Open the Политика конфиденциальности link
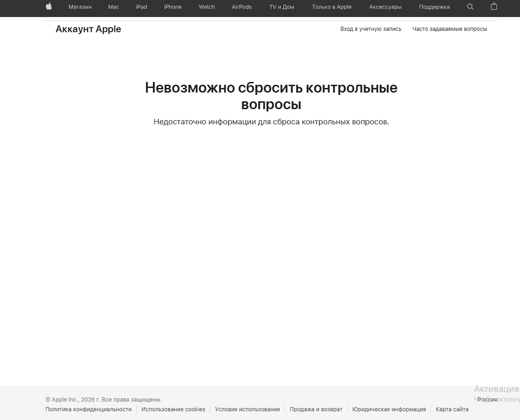This screenshot has height=420, width=520. click(89, 409)
